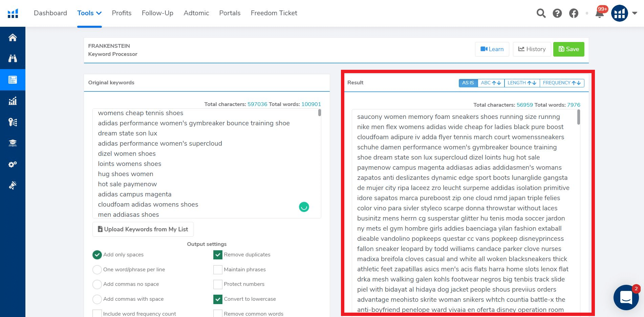Uncheck Remove duplicates
644x317 pixels.
click(x=218, y=255)
